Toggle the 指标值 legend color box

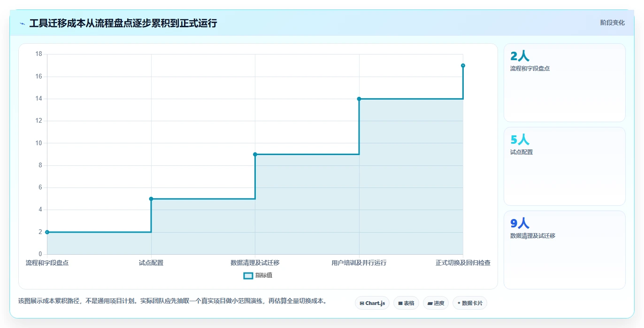248,275
